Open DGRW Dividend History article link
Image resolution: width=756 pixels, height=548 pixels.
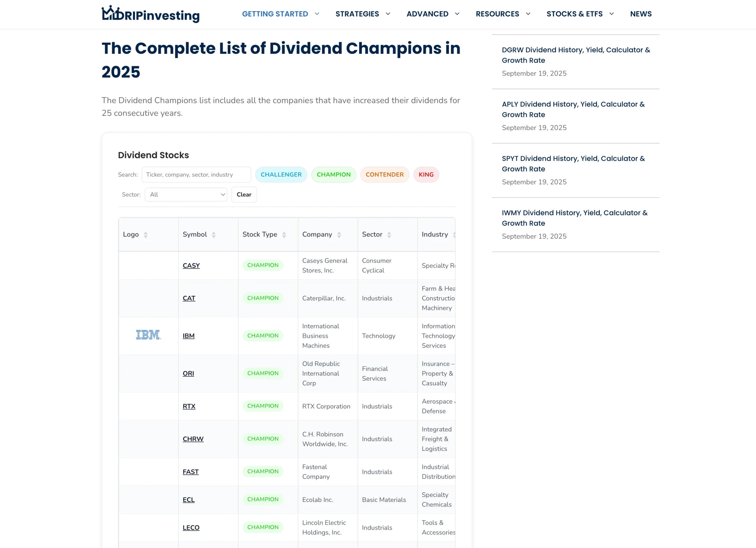(x=576, y=55)
